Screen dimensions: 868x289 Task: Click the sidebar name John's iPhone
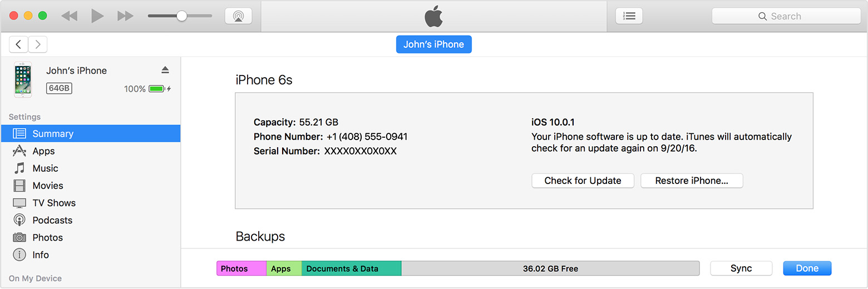click(x=76, y=71)
